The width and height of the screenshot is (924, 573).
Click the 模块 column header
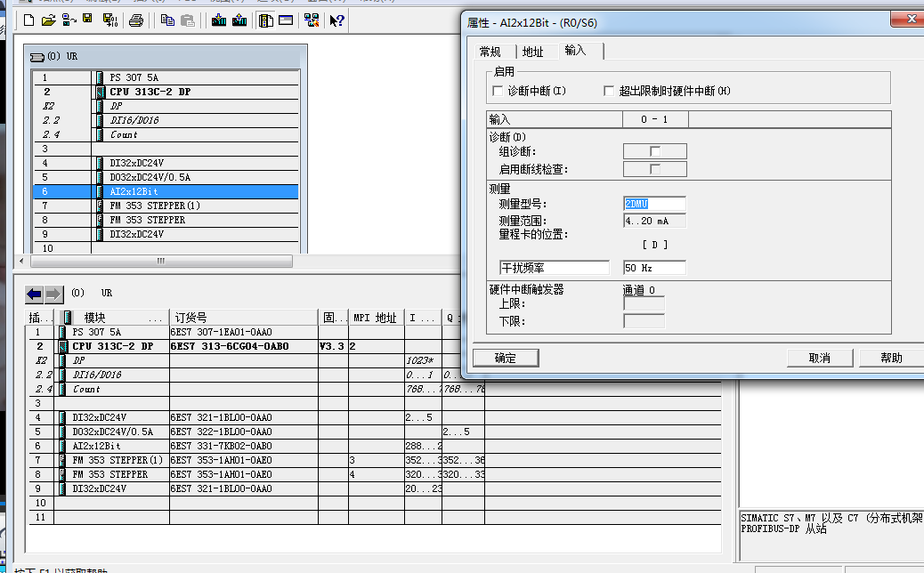coord(111,318)
